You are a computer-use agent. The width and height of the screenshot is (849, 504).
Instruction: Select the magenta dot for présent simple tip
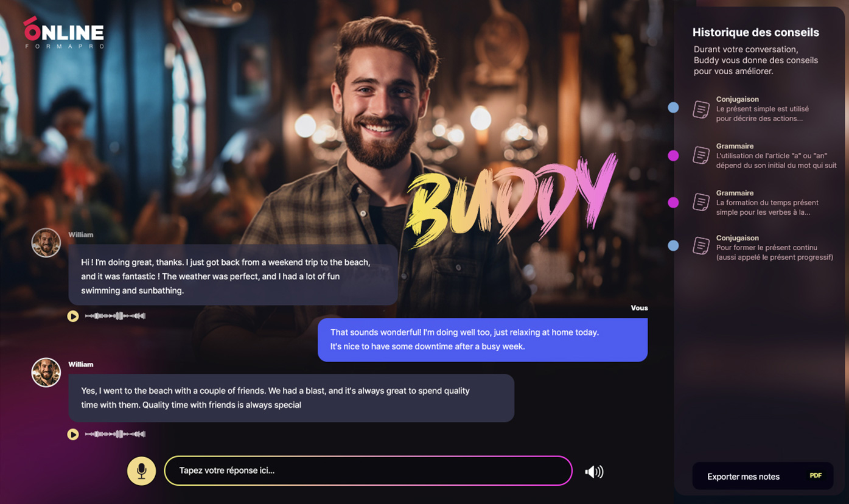pos(673,203)
